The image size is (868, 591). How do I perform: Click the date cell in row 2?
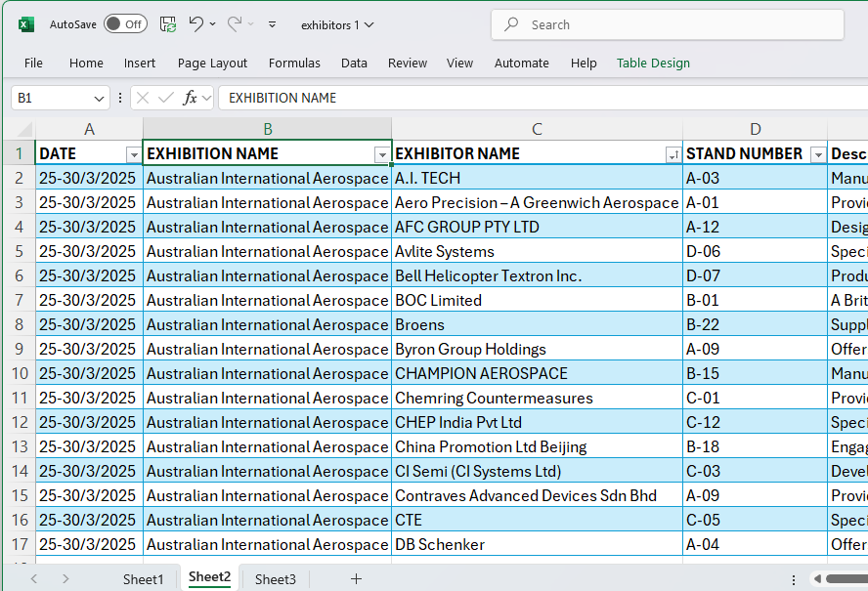[x=89, y=178]
